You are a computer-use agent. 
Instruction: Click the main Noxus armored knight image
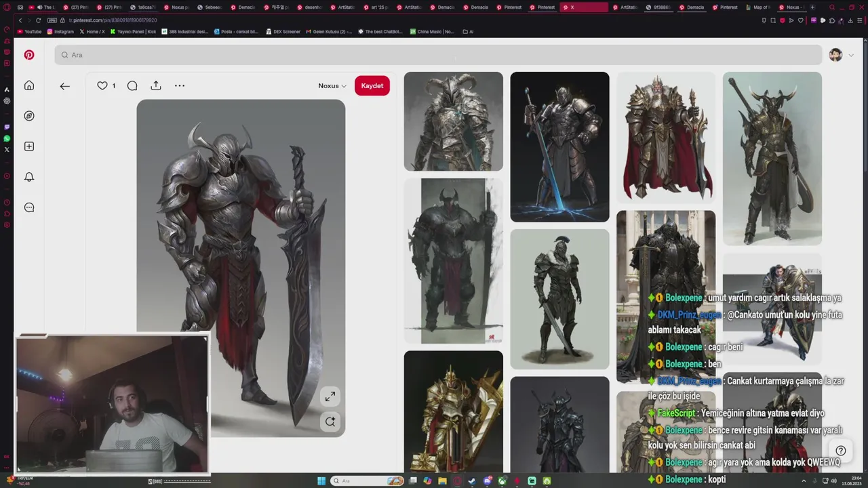[241, 268]
